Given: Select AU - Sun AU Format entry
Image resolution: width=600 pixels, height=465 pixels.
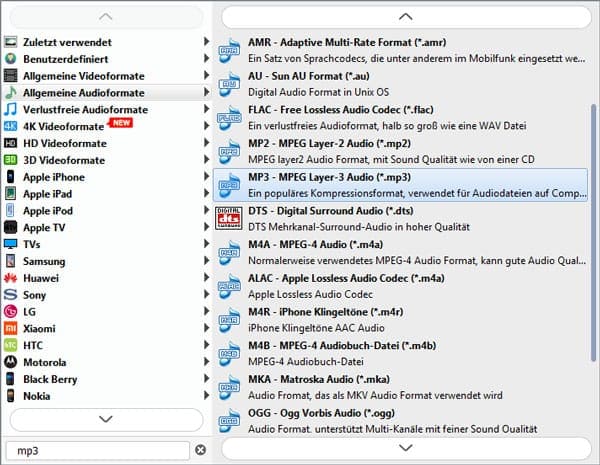Looking at the screenshot, I should tap(400, 84).
